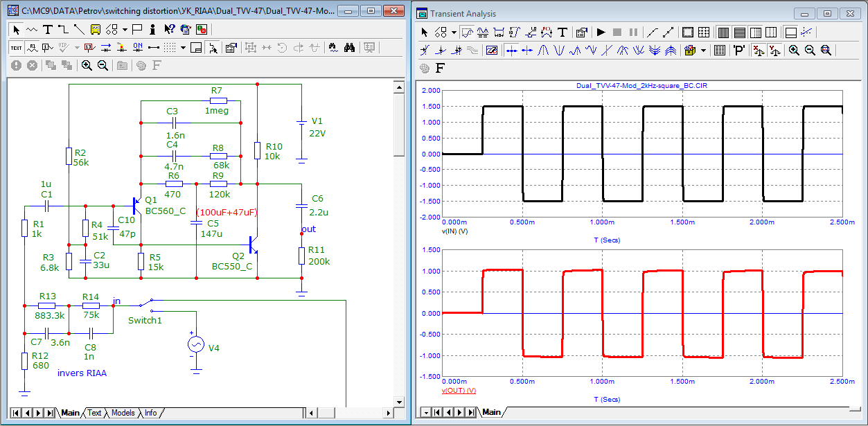Image resolution: width=868 pixels, height=426 pixels.
Task: Click the v(OUT) (V) plot label
Action: [x=459, y=391]
